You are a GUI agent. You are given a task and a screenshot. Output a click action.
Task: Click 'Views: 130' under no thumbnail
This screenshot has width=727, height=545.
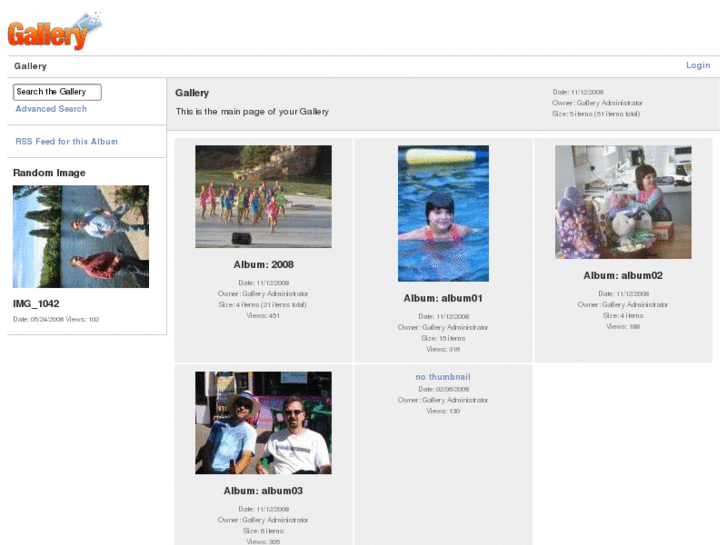tap(443, 411)
